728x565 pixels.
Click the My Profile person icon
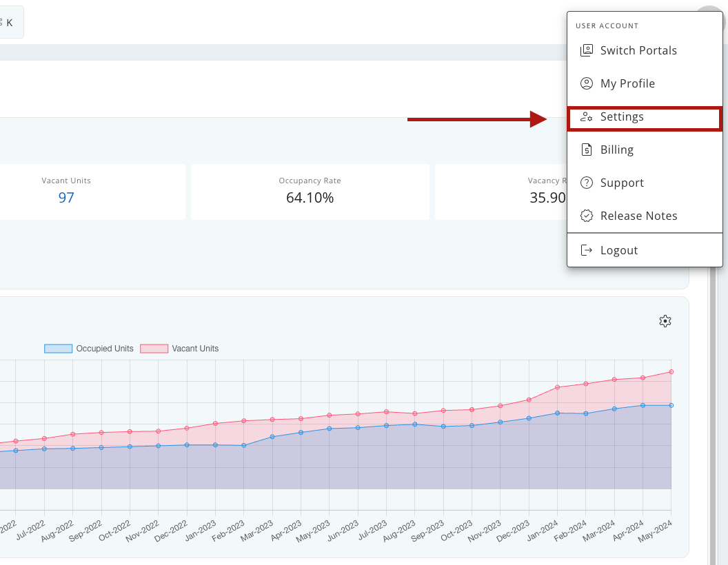tap(587, 83)
